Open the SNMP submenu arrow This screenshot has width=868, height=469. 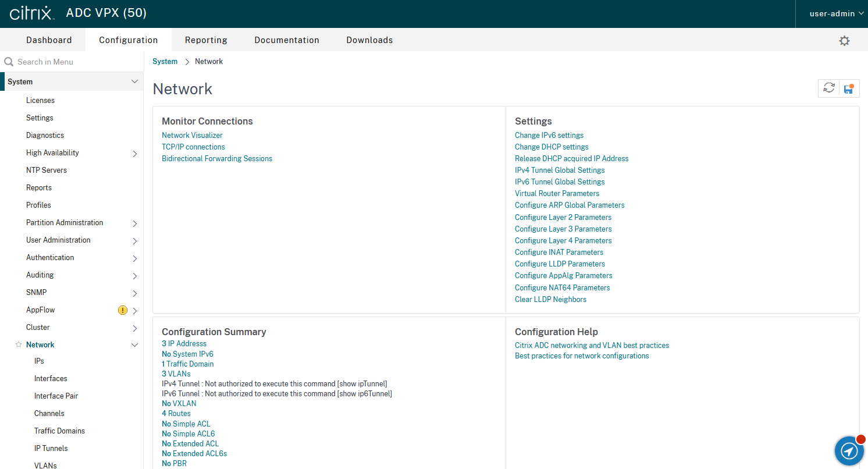tap(134, 293)
